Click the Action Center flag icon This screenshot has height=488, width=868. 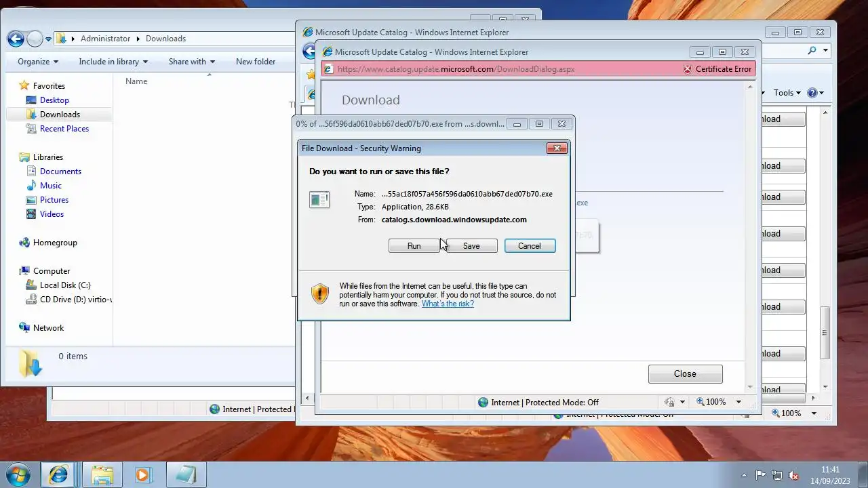(x=761, y=476)
